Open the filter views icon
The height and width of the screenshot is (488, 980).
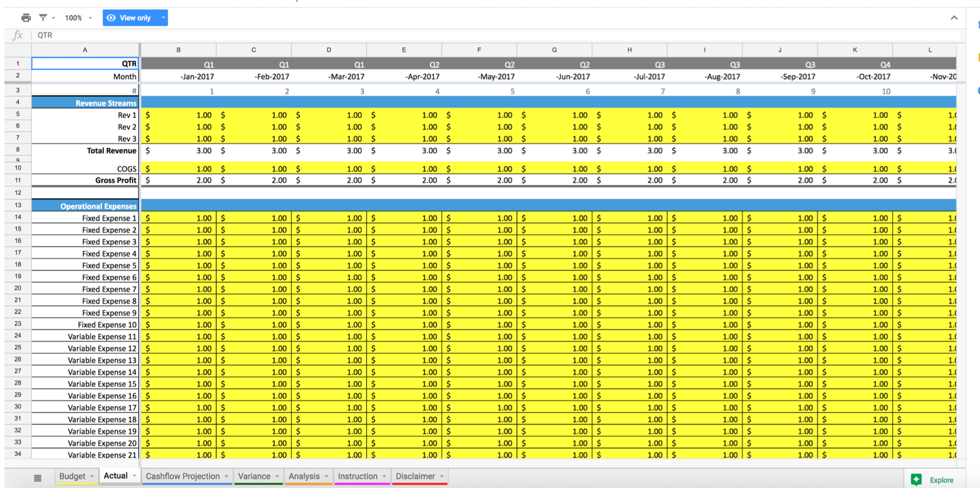43,18
